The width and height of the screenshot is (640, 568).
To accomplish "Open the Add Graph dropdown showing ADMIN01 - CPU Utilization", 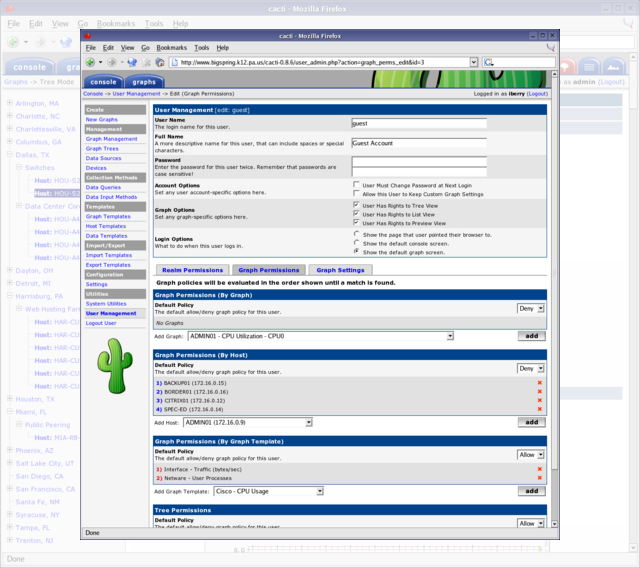I will [321, 336].
